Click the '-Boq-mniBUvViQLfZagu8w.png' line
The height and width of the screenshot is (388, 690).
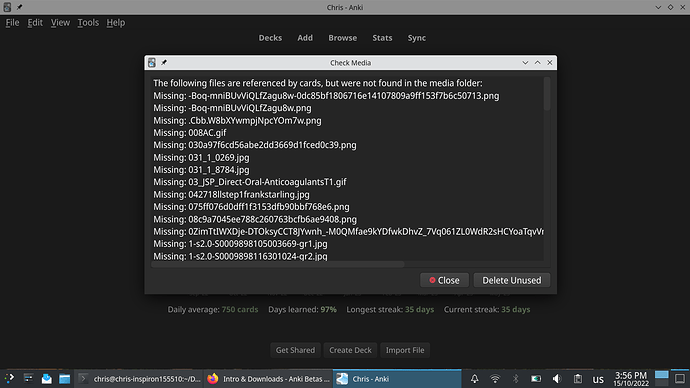click(232, 108)
